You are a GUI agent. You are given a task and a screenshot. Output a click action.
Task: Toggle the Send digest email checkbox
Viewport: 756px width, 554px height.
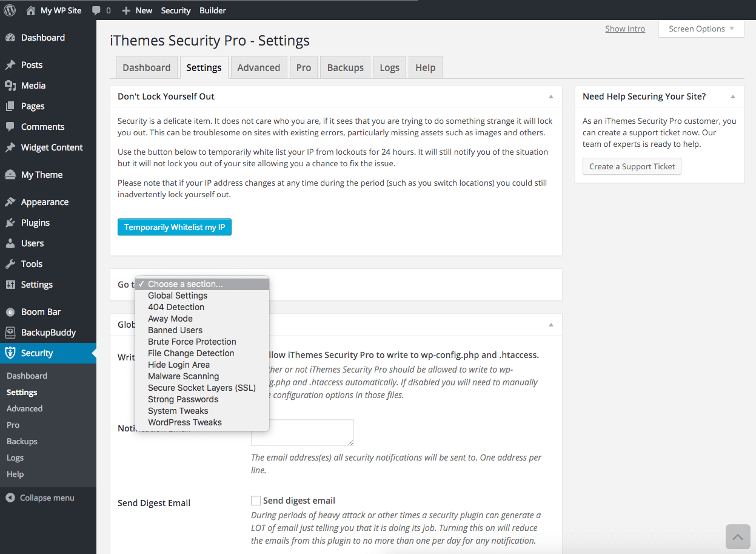[256, 501]
